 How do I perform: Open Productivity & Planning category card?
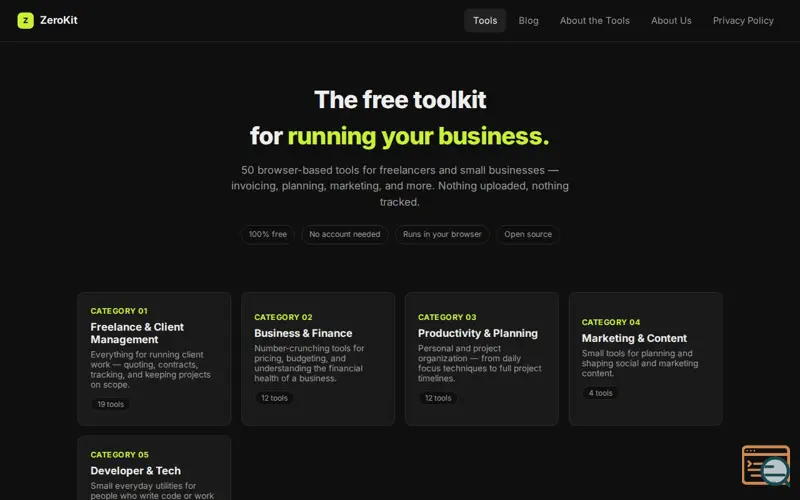pyautogui.click(x=482, y=359)
